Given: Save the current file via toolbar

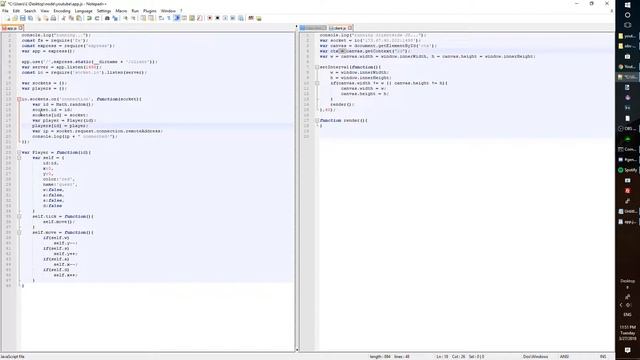Looking at the screenshot, I should [x=22, y=18].
